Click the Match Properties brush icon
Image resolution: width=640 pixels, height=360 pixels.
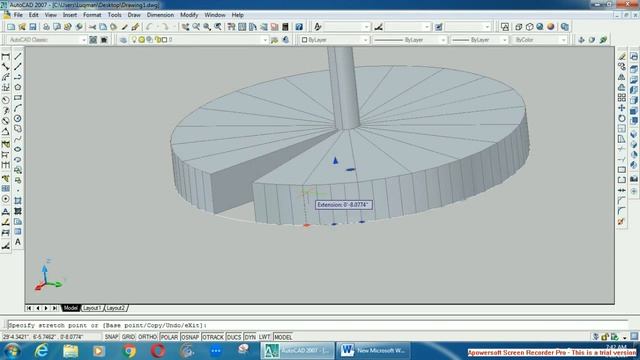pyautogui.click(x=135, y=27)
